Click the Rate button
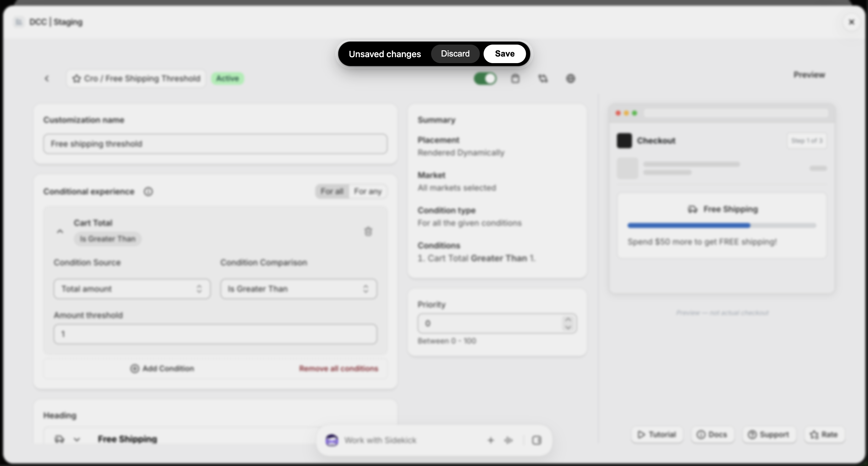Image resolution: width=868 pixels, height=466 pixels. (824, 435)
